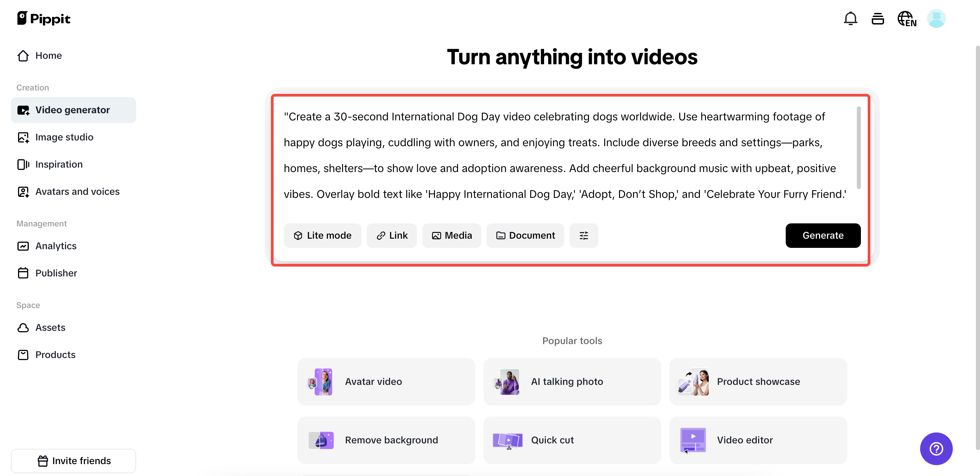Open the profile avatar menu
The height and width of the screenshot is (476, 980).
[936, 18]
